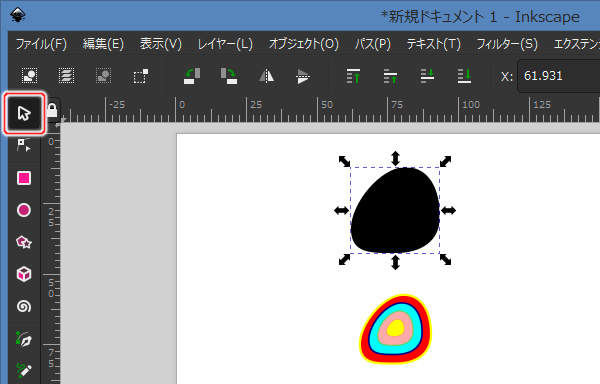Click the top-right scale handle arrow

[445, 161]
